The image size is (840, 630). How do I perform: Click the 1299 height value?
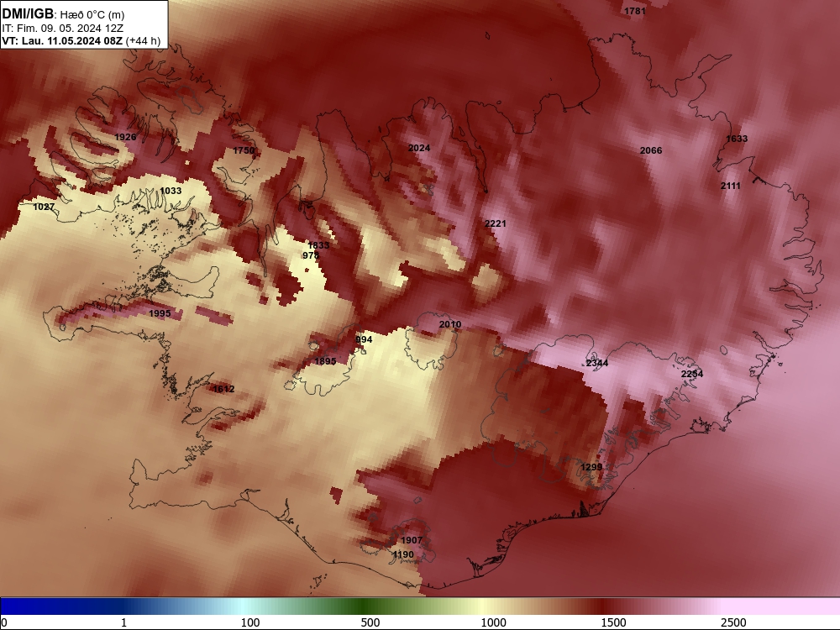coord(591,467)
